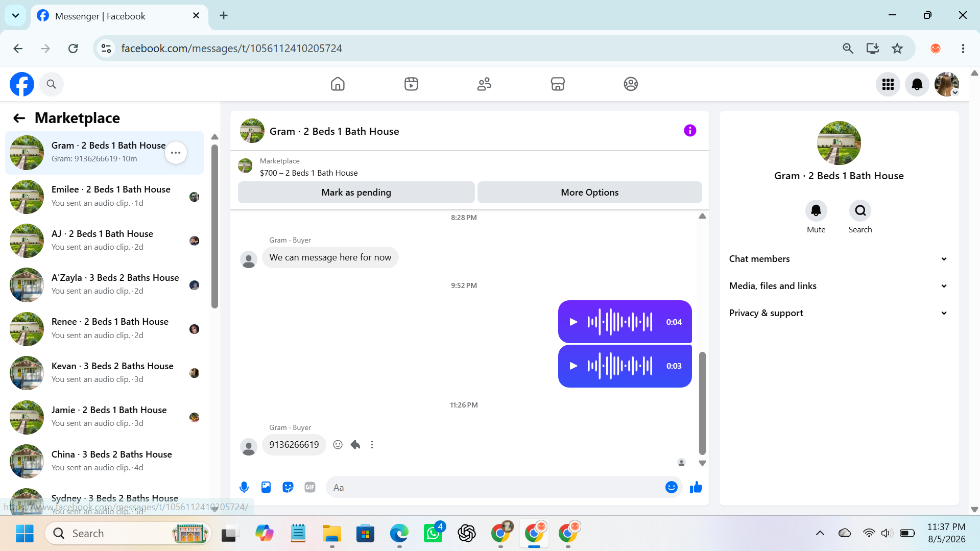Select the Messenger | Facebook browser tab
This screenshot has height=551, width=980.
pyautogui.click(x=120, y=16)
